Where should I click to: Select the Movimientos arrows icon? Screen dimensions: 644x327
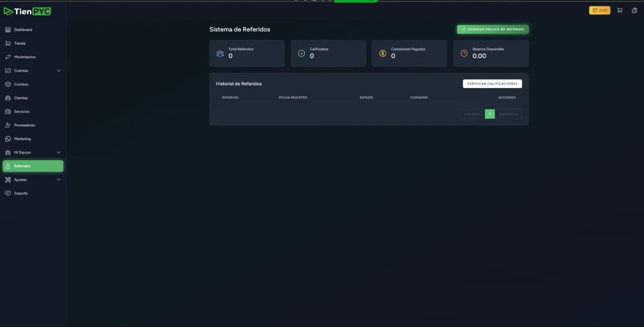click(x=8, y=57)
